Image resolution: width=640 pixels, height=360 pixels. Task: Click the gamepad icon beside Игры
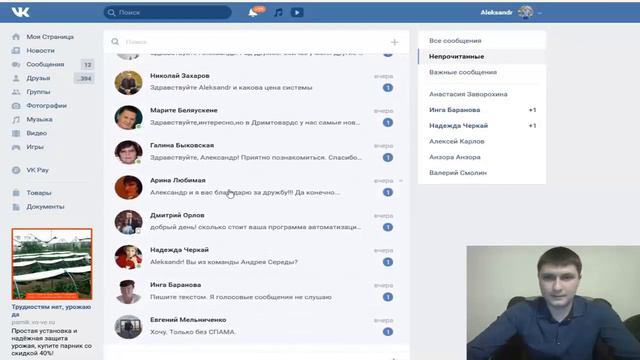coord(16,147)
